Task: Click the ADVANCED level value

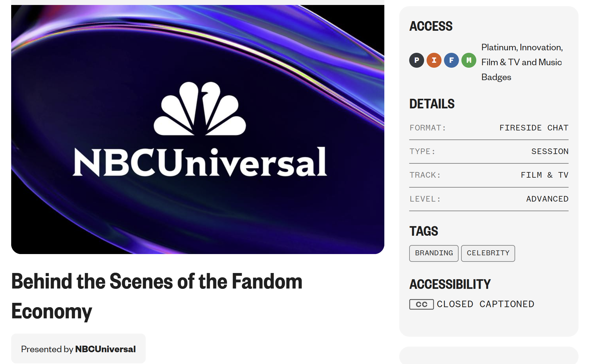Action: [547, 199]
